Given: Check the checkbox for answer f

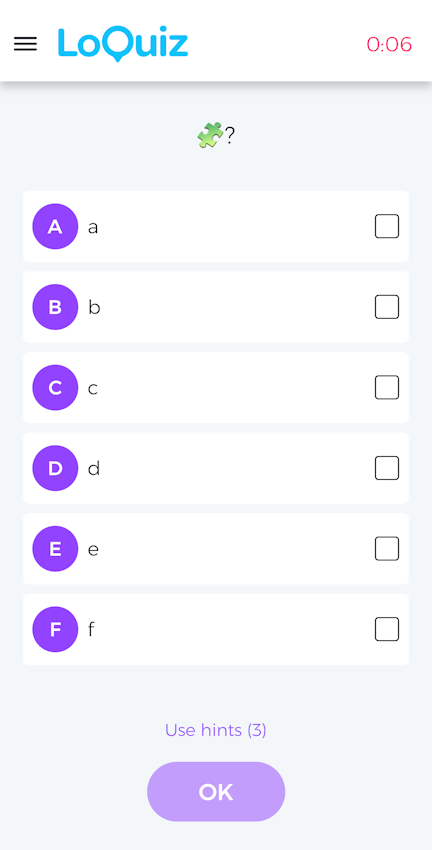Looking at the screenshot, I should click(387, 629).
